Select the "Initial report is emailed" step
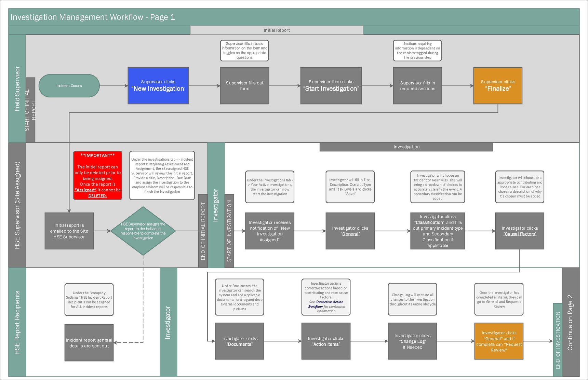 point(69,231)
